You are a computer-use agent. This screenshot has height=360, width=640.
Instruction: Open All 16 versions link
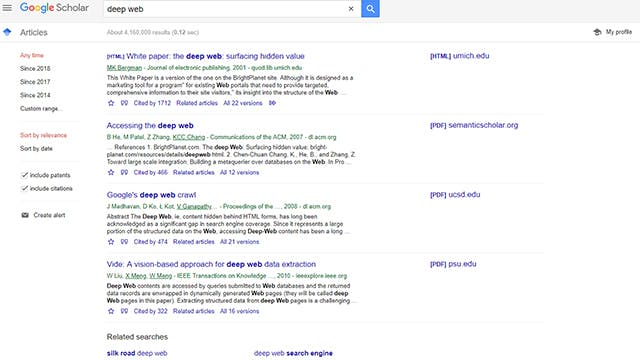click(x=239, y=311)
